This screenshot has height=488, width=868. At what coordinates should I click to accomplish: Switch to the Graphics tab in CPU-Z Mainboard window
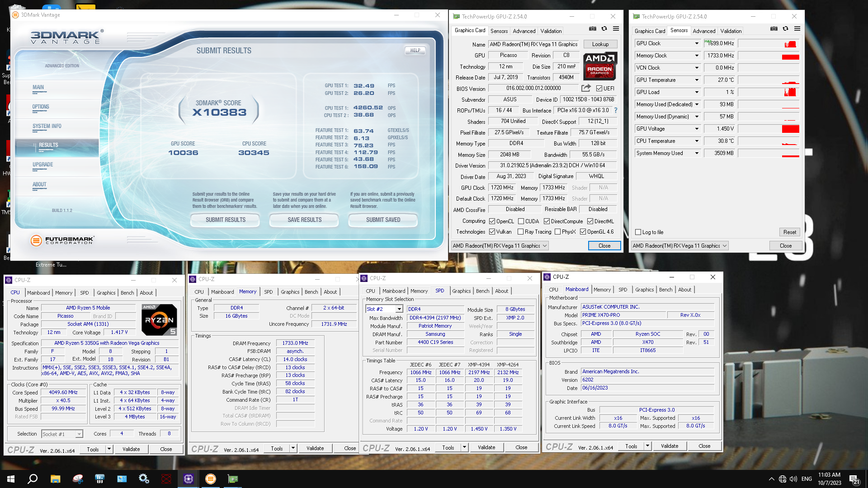point(644,290)
